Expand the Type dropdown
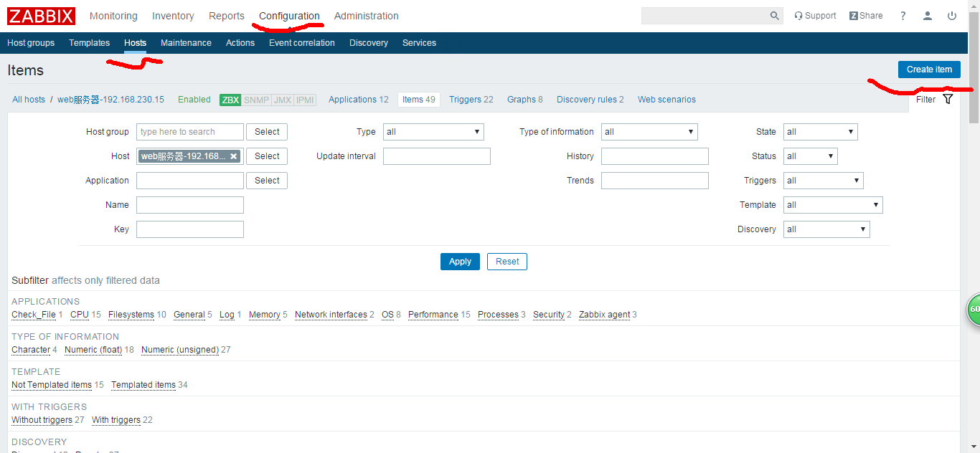Screen dimensions: 980x453 433,132
